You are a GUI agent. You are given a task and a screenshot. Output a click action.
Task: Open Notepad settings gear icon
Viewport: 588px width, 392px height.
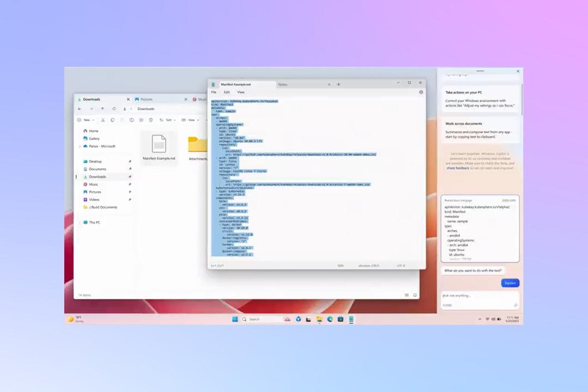click(x=421, y=92)
